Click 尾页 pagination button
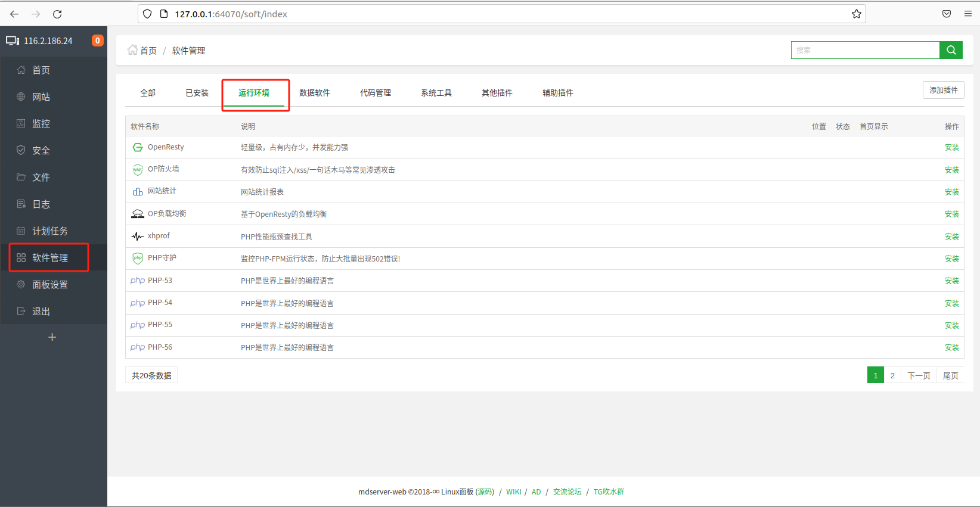 [x=951, y=375]
